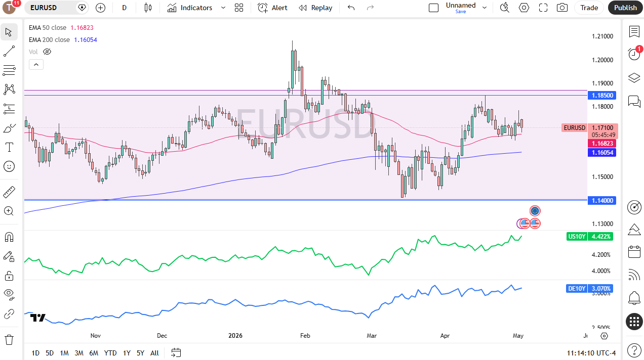Remove objects with the trash icon
Image resolution: width=644 pixels, height=360 pixels.
coord(9,339)
